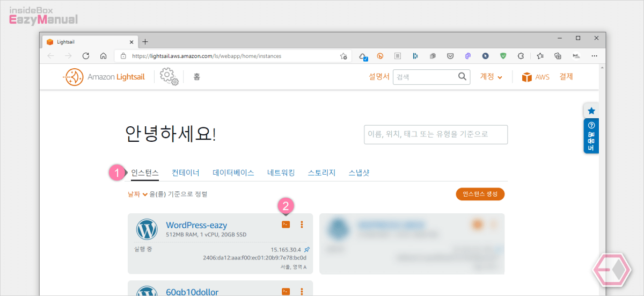Click the IP address 15.165.30.4
The height and width of the screenshot is (296, 644).
click(x=286, y=250)
